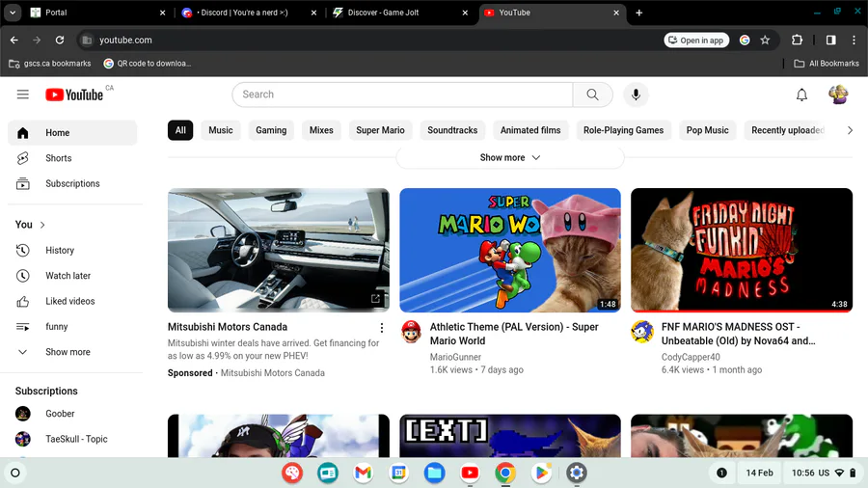Select the All filter chip

(x=180, y=130)
